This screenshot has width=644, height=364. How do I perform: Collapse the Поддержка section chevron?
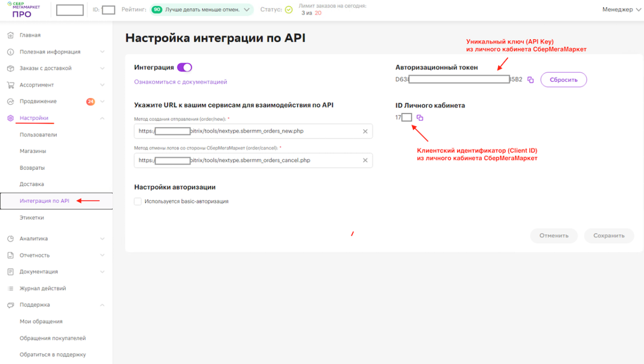103,305
